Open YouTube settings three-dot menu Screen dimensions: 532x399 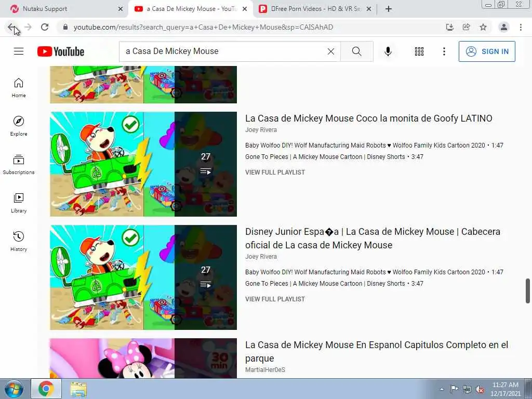(x=444, y=51)
